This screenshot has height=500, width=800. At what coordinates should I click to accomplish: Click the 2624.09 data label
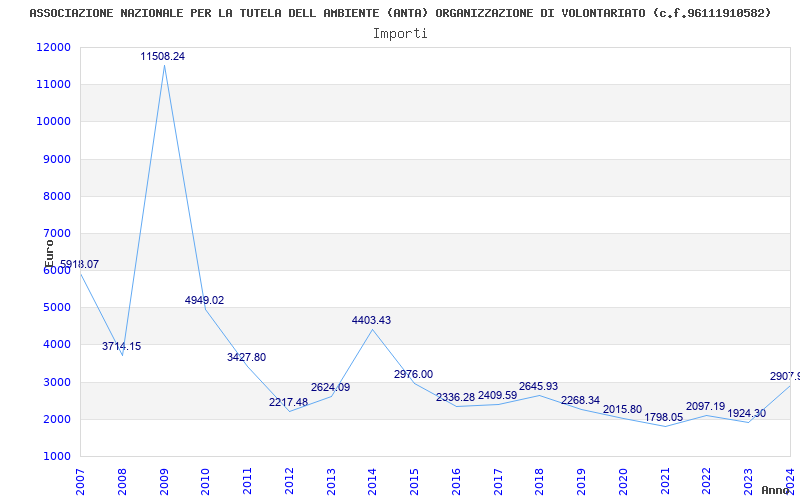click(331, 387)
